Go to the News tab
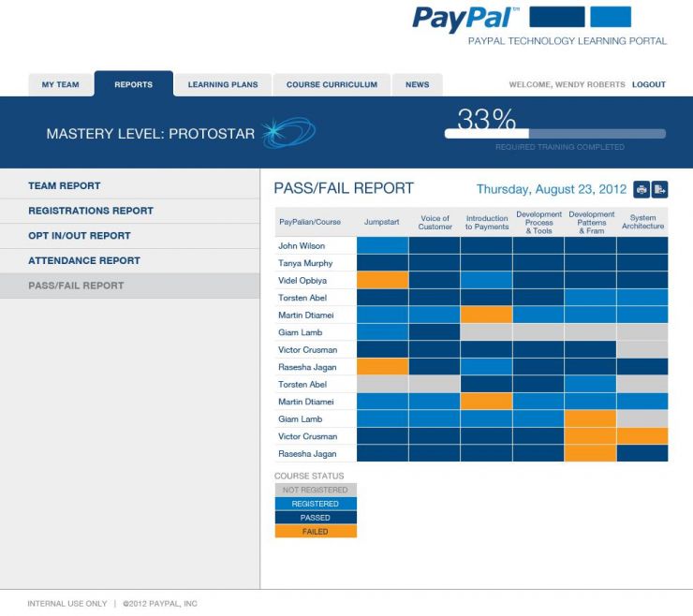Viewport: 693px width, 616px height. click(x=418, y=84)
